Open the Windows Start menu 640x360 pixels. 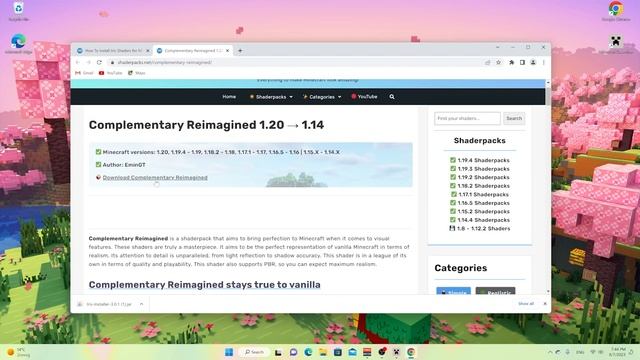point(229,352)
